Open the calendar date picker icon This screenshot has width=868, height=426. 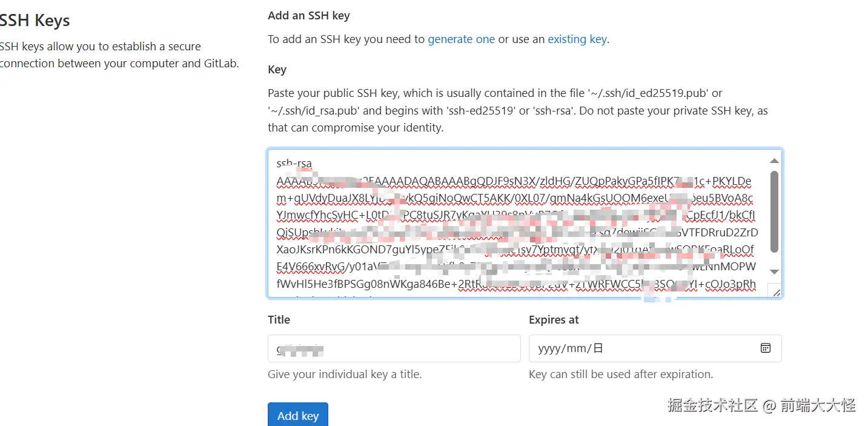coord(765,348)
